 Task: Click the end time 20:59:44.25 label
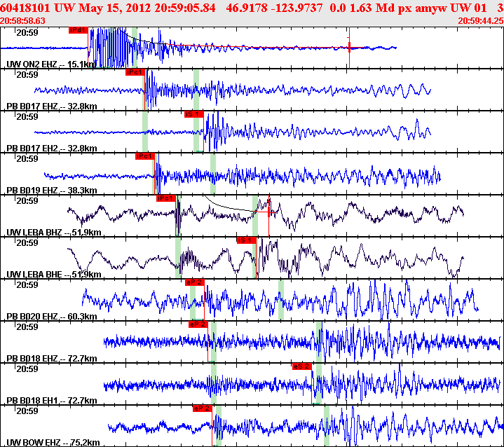click(x=481, y=21)
